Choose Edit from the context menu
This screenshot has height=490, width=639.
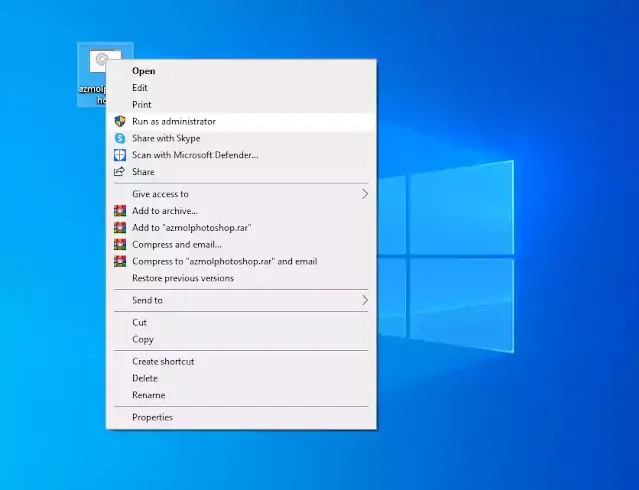click(241, 88)
